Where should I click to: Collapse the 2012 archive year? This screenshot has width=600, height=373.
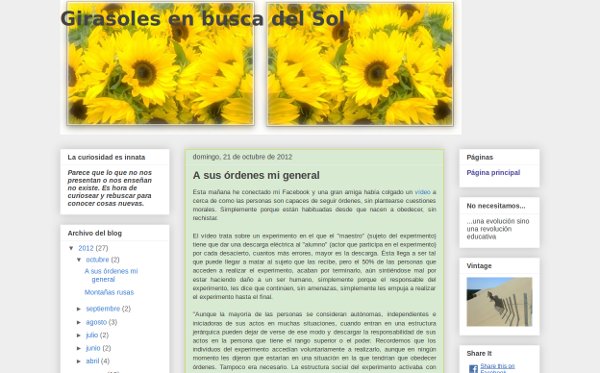coord(72,248)
